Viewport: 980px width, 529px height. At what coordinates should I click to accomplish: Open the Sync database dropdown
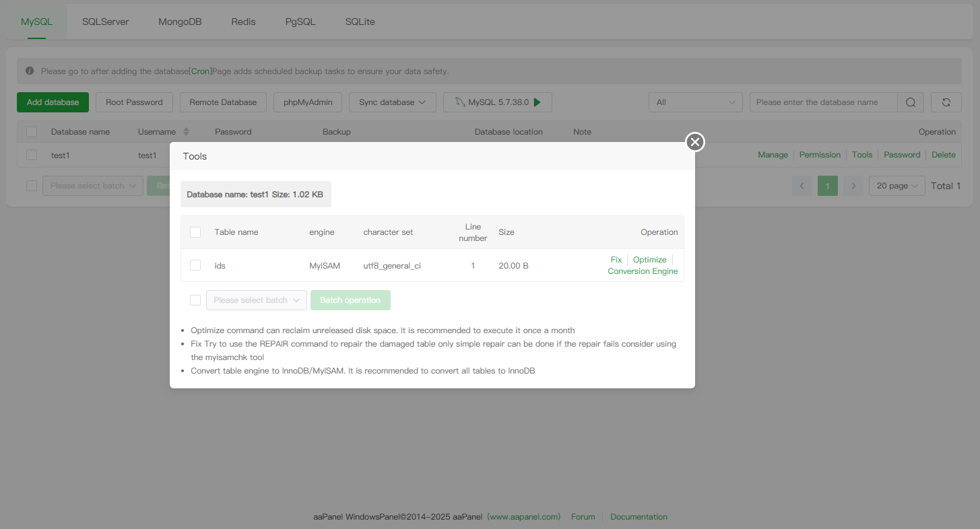coord(392,102)
